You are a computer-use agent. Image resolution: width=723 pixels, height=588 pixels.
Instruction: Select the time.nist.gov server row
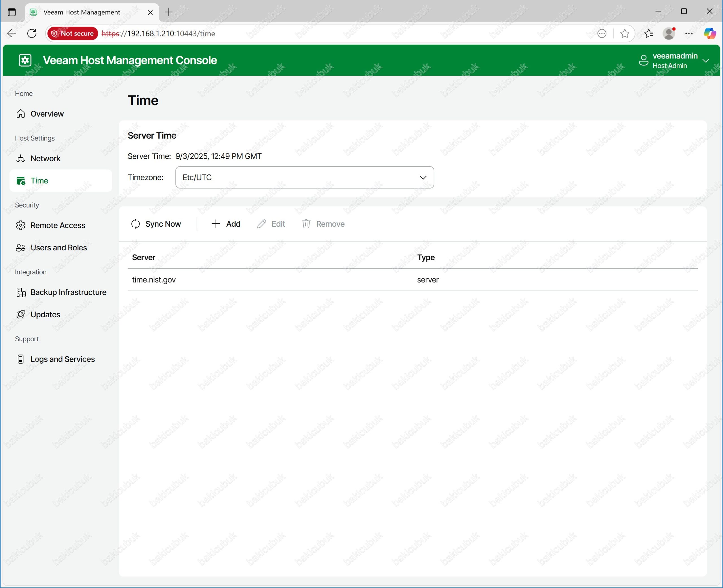click(413, 280)
